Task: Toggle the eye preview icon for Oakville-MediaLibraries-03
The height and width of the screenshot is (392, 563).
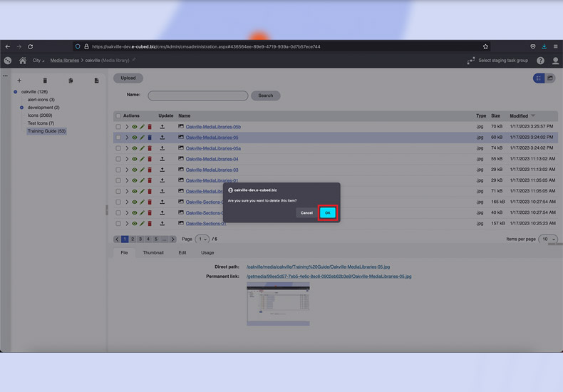Action: click(x=134, y=170)
